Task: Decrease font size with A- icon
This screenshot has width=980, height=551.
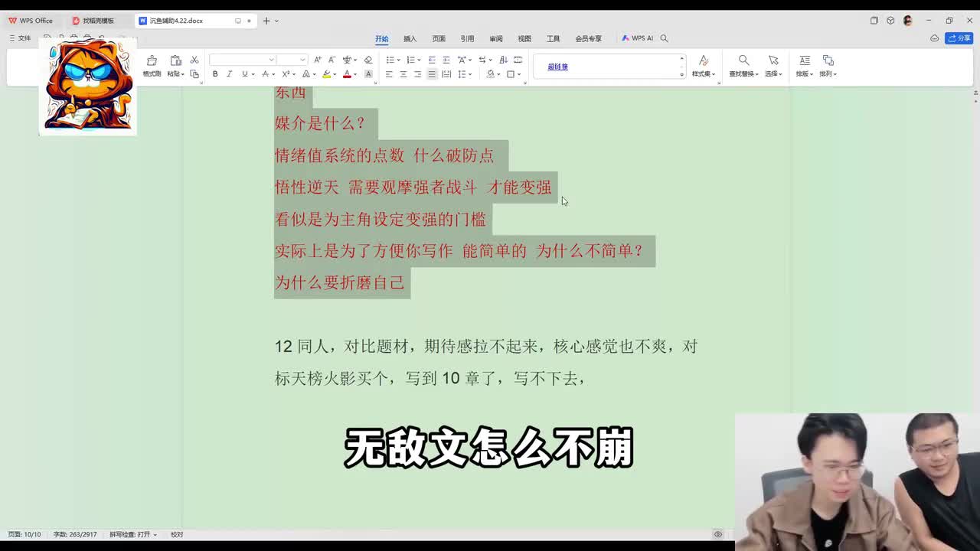Action: pyautogui.click(x=332, y=60)
